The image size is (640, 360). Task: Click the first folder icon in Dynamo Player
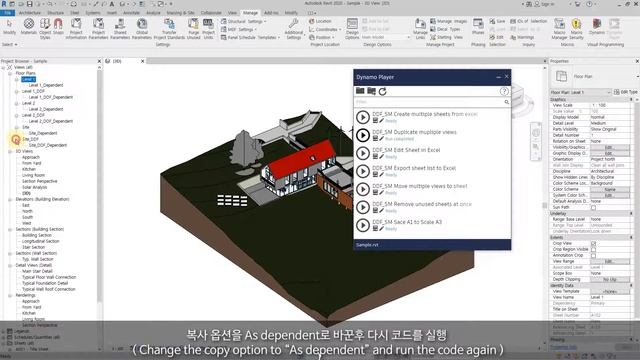tap(360, 91)
